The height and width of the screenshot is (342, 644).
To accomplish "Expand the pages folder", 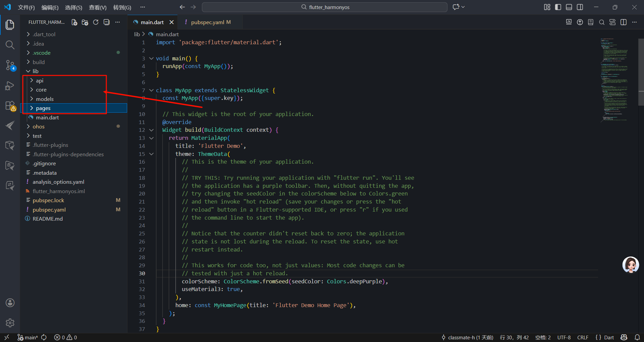I will pyautogui.click(x=74, y=108).
